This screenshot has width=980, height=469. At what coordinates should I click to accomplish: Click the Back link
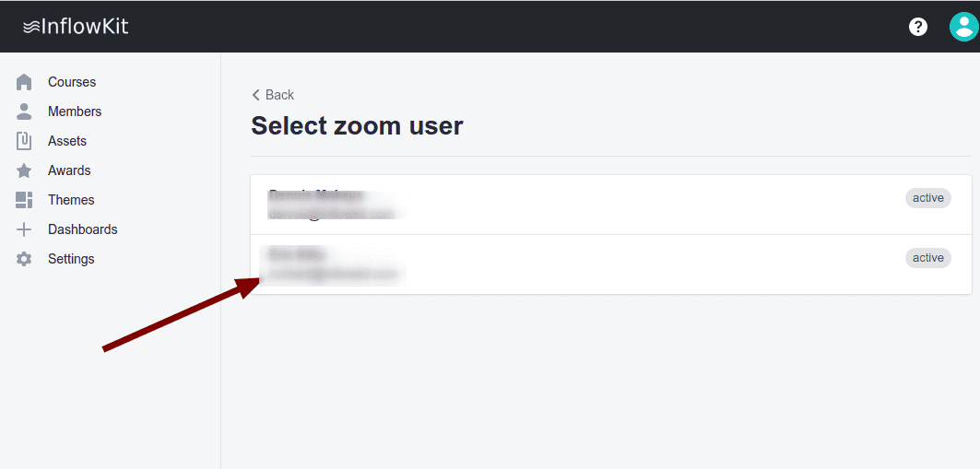pos(273,95)
